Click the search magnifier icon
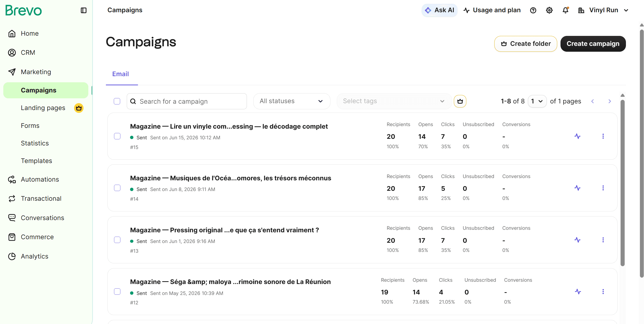 pos(133,101)
